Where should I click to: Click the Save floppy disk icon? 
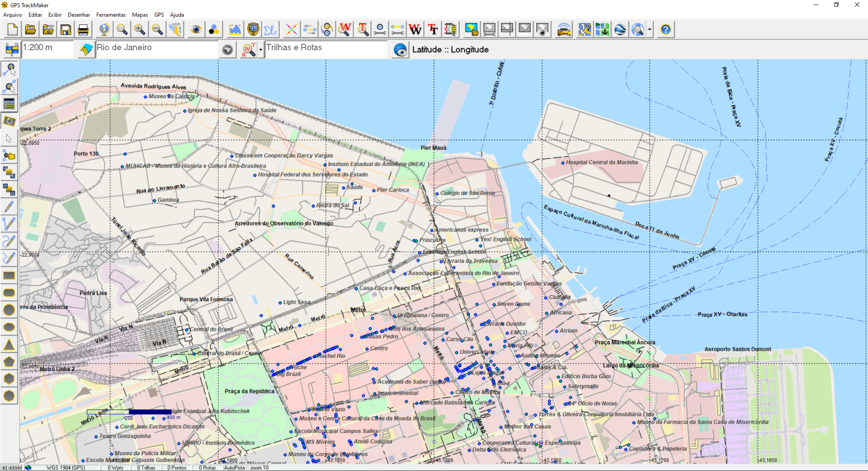tap(66, 29)
